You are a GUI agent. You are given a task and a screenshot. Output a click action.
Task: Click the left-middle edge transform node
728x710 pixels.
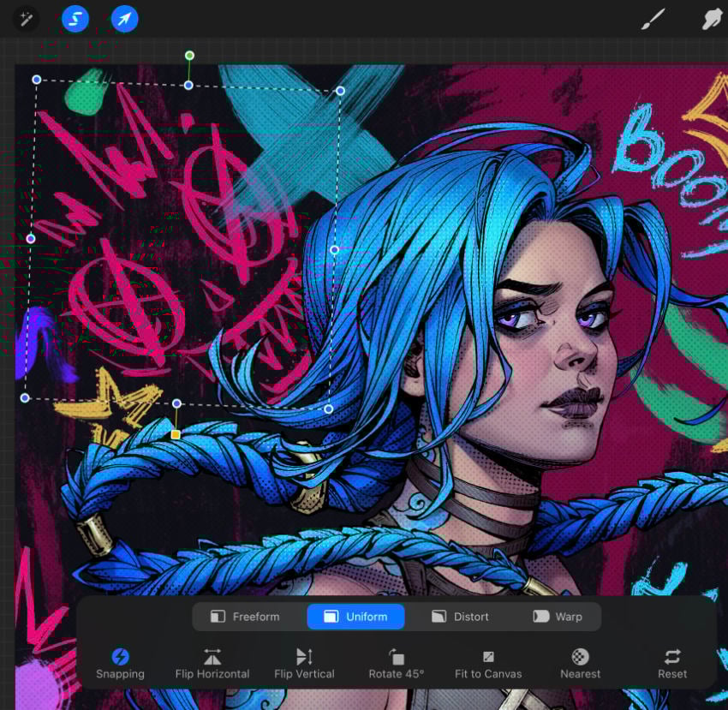click(31, 239)
